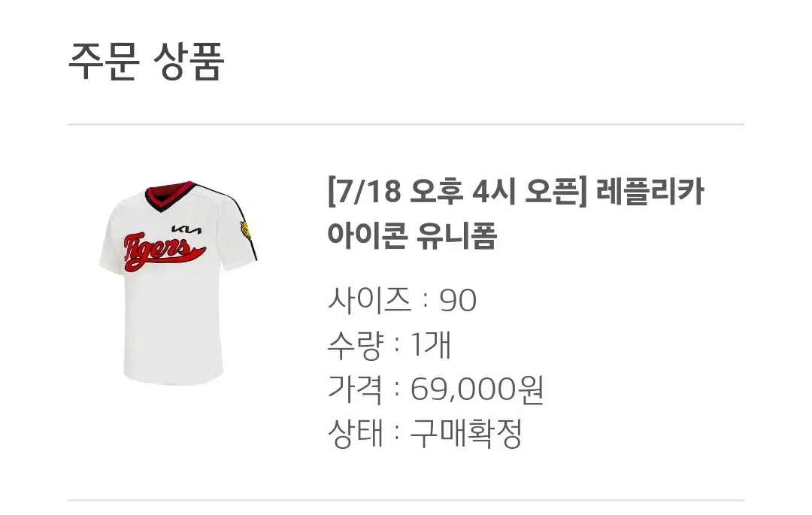Click the [7/18 오후 4시 오픈] title prefix
Image resolution: width=812 pixels, height=515 pixels.
457,192
